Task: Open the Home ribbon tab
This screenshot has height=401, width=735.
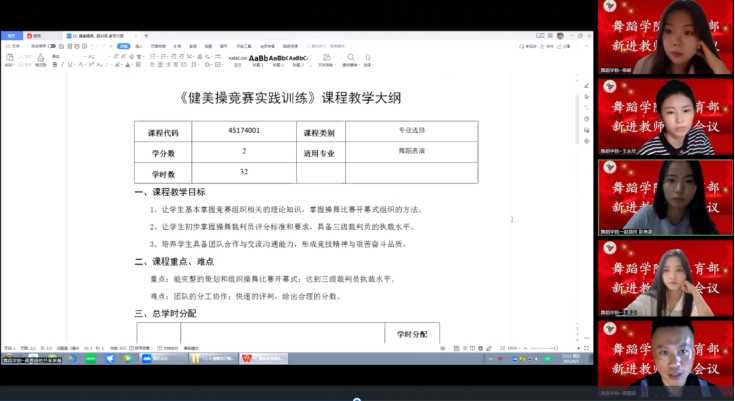Action: click(123, 46)
